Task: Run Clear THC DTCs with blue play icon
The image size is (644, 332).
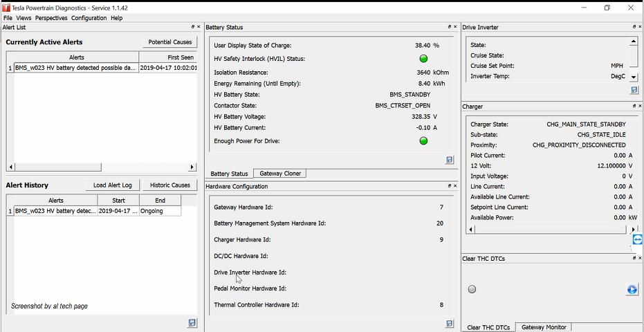Action: click(x=632, y=289)
